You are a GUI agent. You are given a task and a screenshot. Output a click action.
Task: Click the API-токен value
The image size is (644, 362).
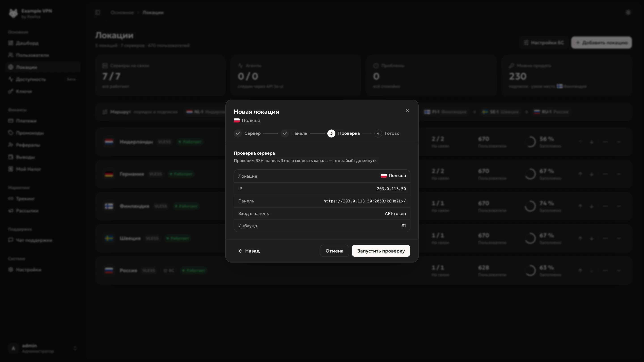point(395,214)
